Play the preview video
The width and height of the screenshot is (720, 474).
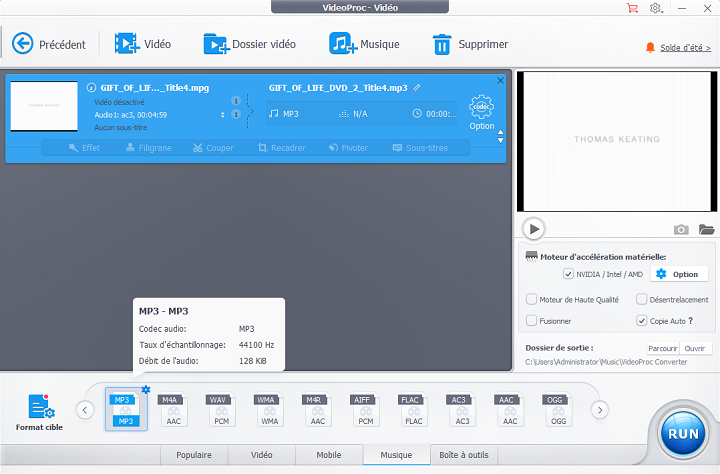coord(534,229)
